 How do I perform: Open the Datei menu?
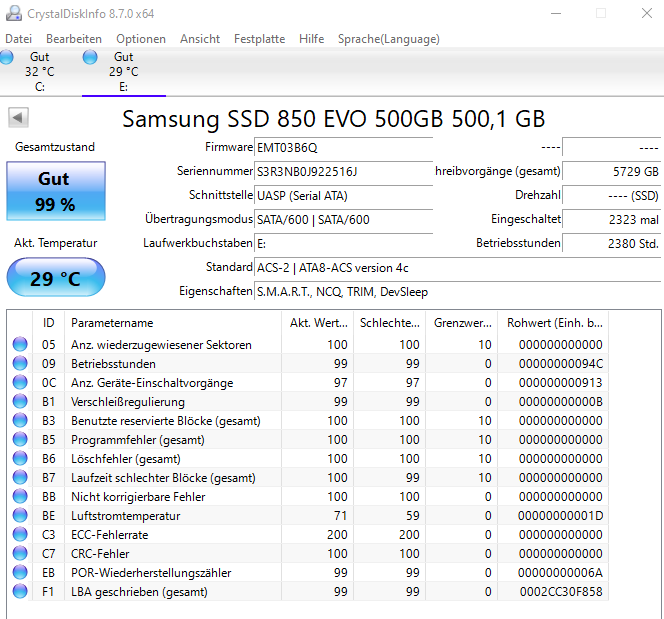click(19, 39)
